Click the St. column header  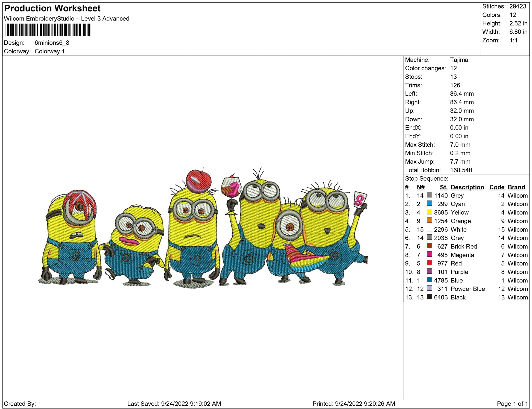pos(443,187)
